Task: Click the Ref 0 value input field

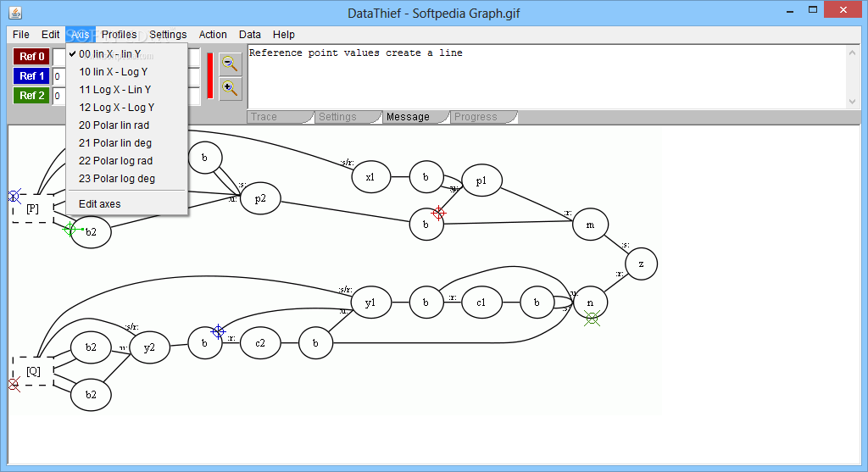Action: pos(59,57)
